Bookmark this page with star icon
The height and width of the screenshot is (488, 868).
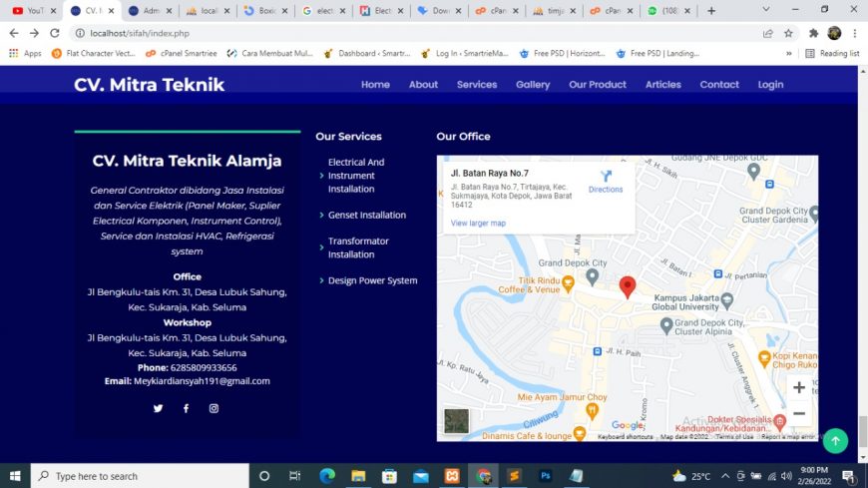pos(788,33)
